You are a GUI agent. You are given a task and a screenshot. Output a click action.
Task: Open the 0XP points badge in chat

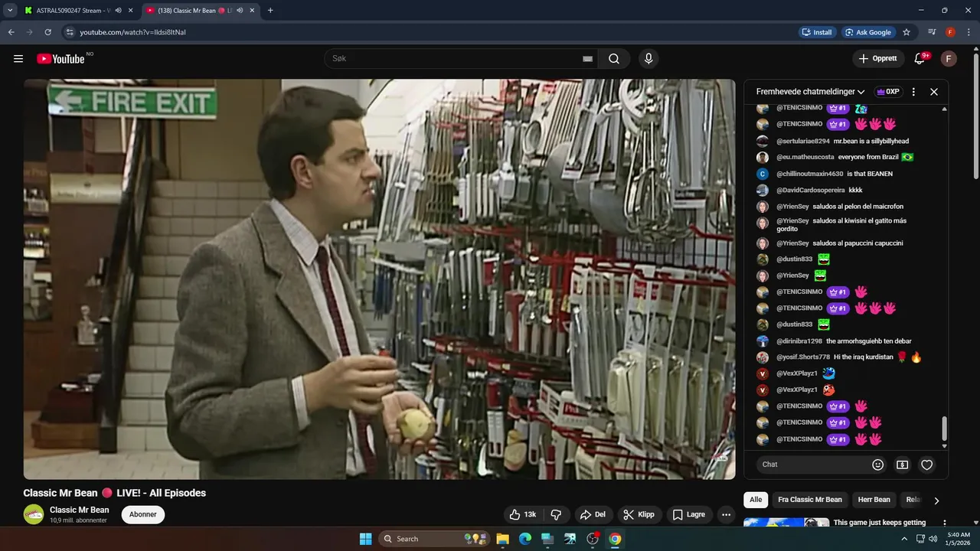pos(888,92)
